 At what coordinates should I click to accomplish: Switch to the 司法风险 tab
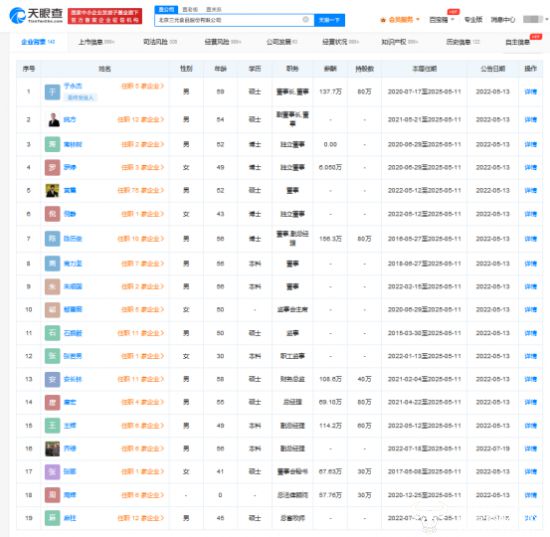coord(160,42)
